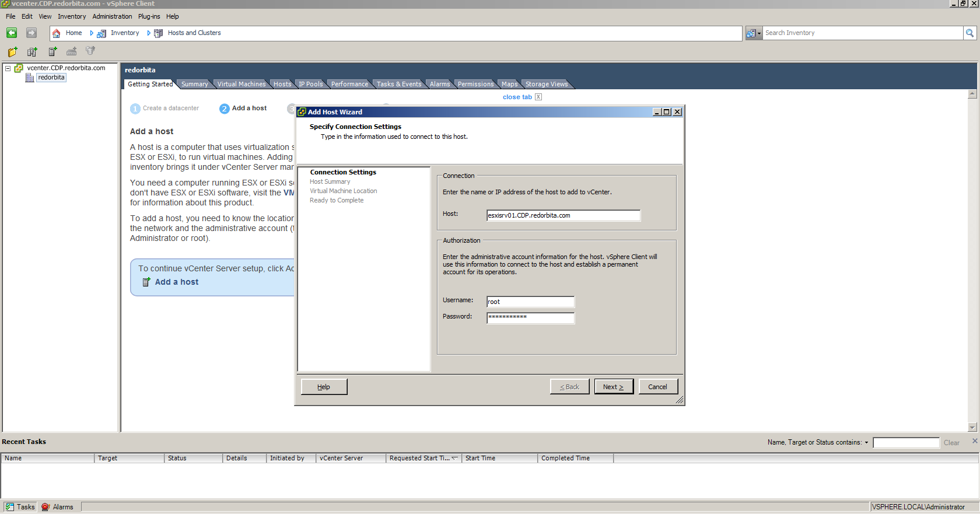Viewport: 980px width, 514px height.
Task: Click the Home icon in navigation bar
Action: point(57,33)
